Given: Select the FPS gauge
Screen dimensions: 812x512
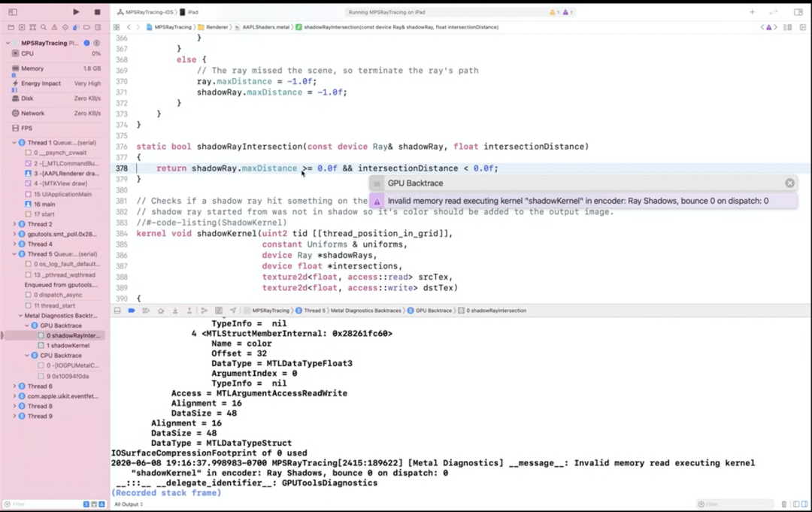Looking at the screenshot, I should pos(56,128).
